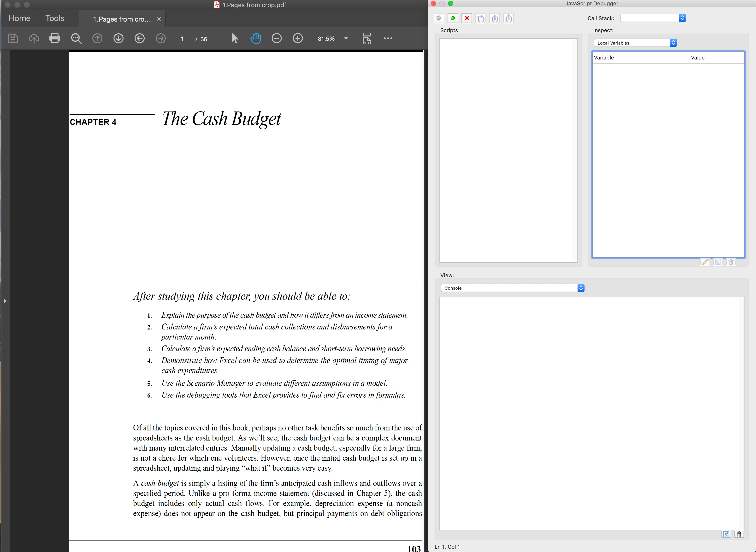Close the 1.Pages from cro document tab
Image resolution: width=756 pixels, height=552 pixels.
tap(159, 19)
